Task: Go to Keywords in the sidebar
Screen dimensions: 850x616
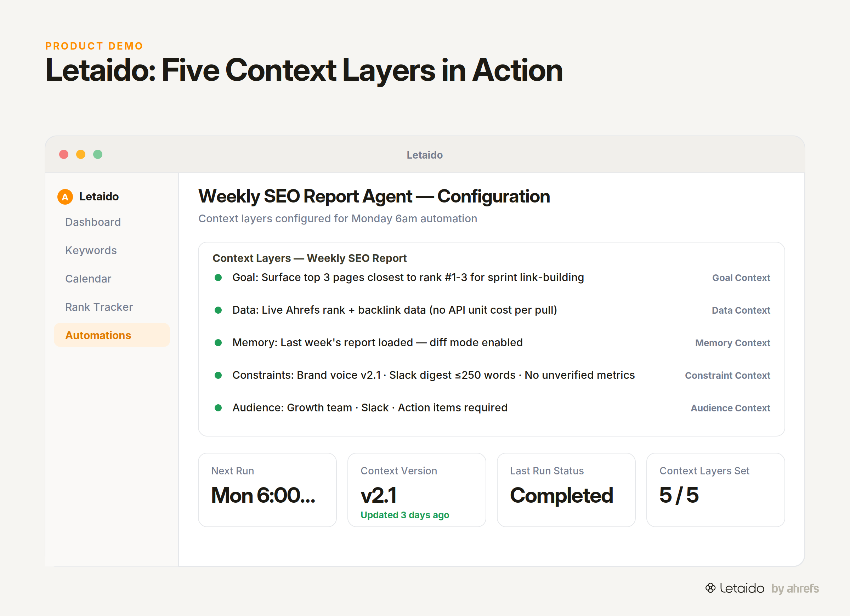Action: pyautogui.click(x=91, y=250)
